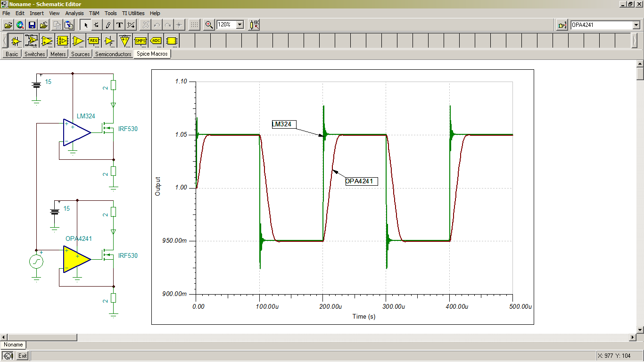Open the View menu
The height and width of the screenshot is (362, 644).
(x=54, y=13)
